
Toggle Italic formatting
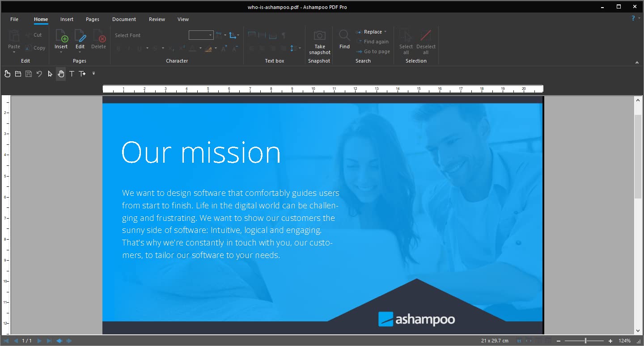129,48
